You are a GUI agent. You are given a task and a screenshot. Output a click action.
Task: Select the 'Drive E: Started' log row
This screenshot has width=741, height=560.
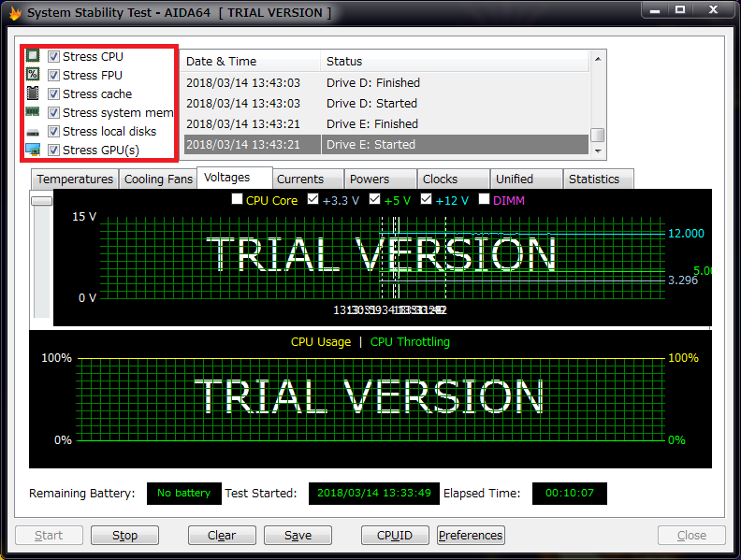[x=385, y=145]
